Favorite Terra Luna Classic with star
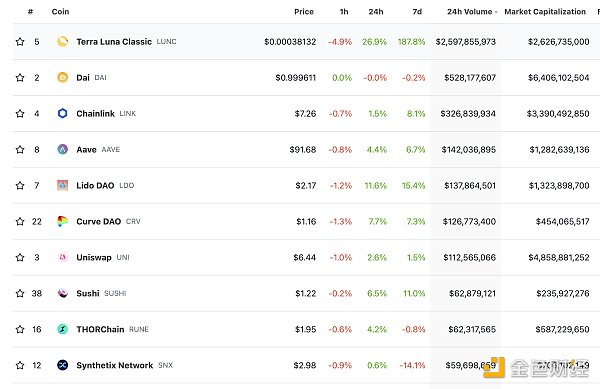Viewport: 600px width, 389px height. tap(20, 41)
